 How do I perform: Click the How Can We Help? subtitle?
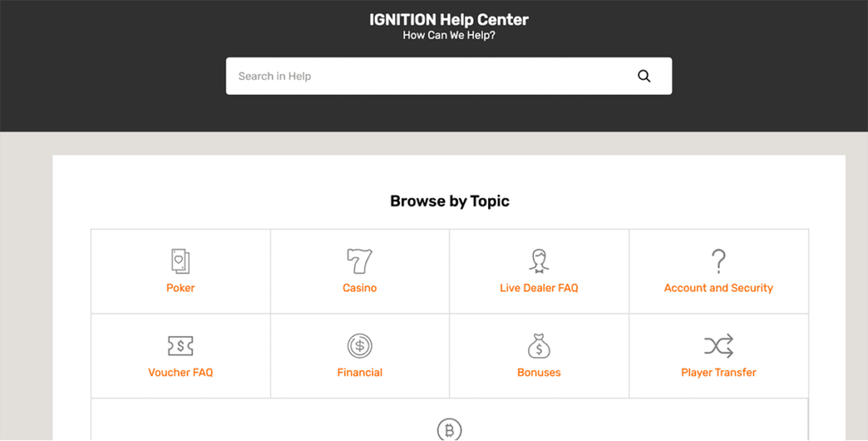449,36
